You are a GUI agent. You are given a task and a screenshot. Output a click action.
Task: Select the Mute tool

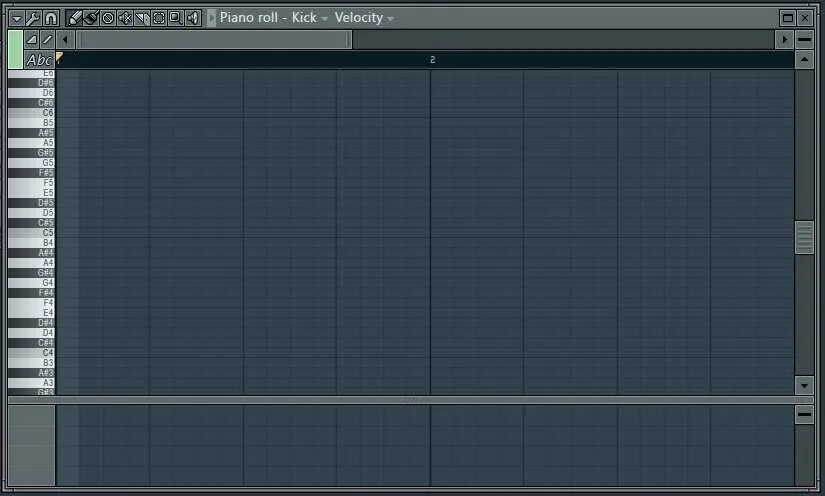[125, 18]
